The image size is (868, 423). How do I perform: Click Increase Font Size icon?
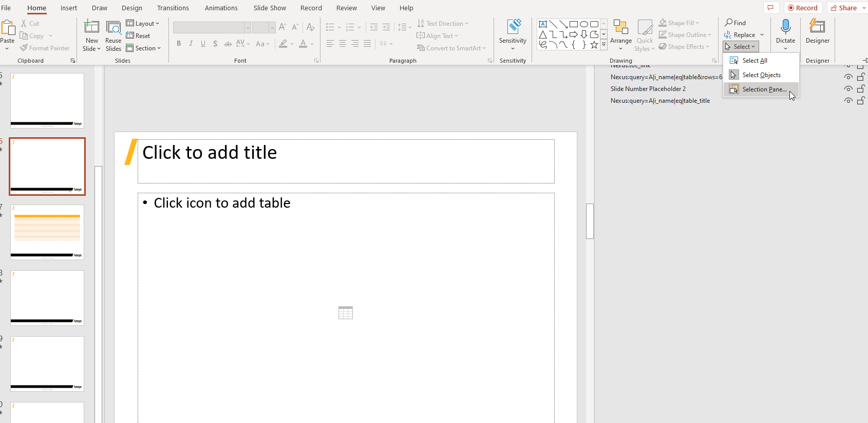click(282, 27)
